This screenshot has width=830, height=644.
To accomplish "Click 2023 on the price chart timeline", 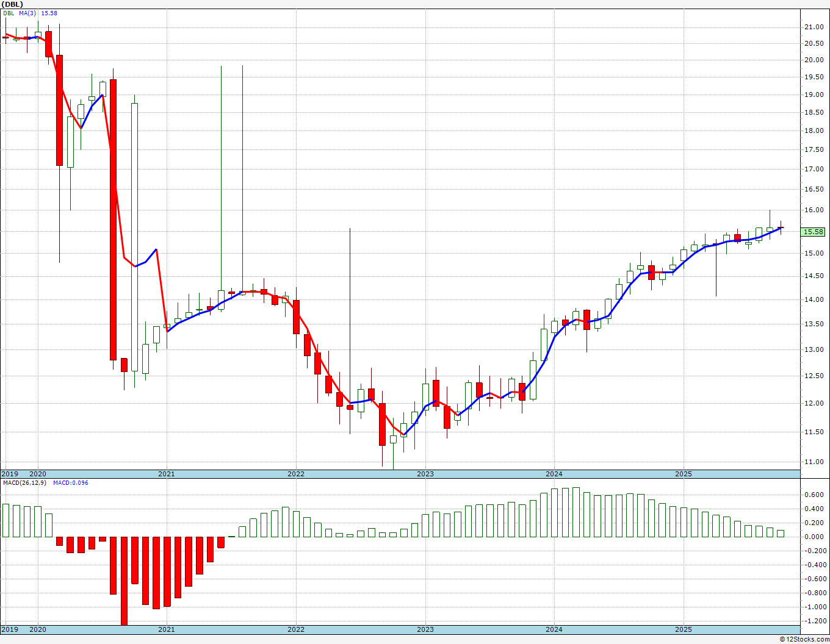I will pos(425,474).
